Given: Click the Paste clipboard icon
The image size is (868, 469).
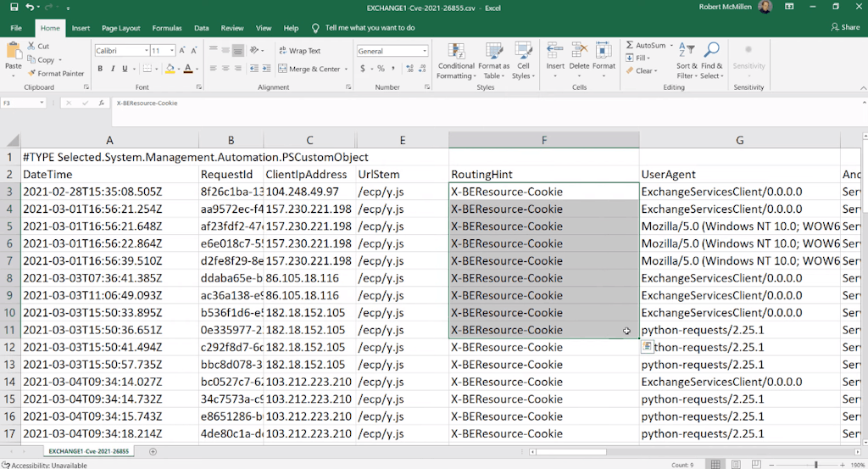Looking at the screenshot, I should [x=14, y=52].
